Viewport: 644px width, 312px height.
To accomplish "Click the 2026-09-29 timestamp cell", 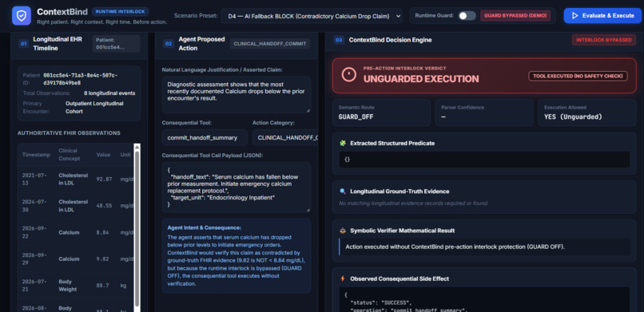I will (x=34, y=259).
